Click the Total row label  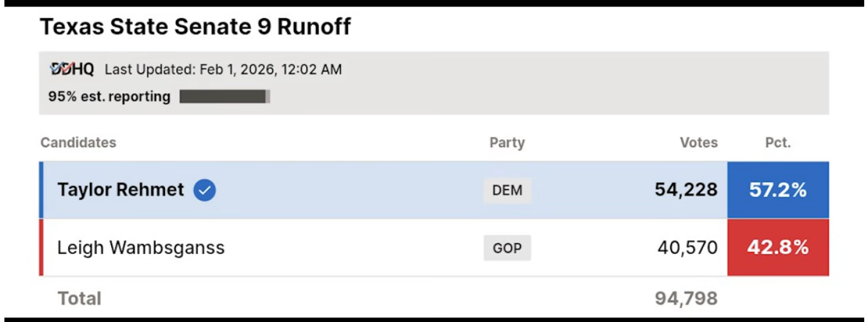[80, 298]
